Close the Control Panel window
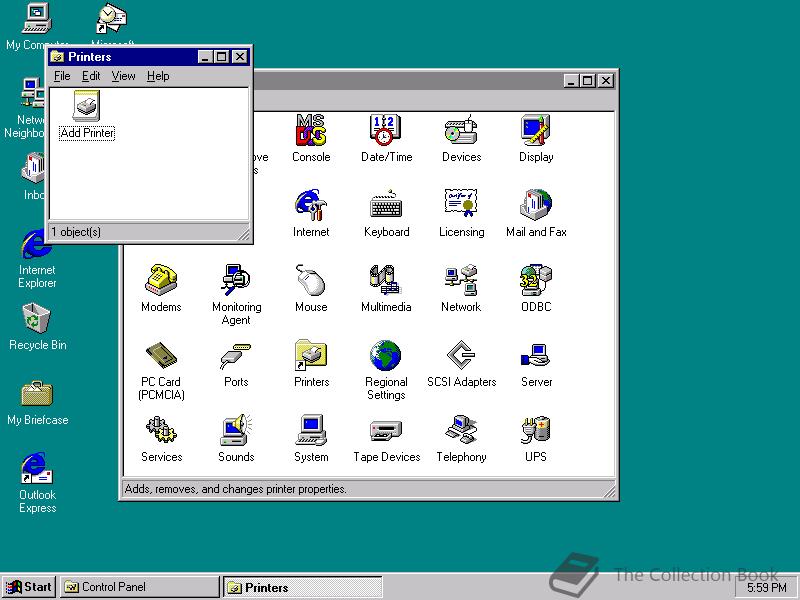This screenshot has width=800, height=600. point(606,81)
